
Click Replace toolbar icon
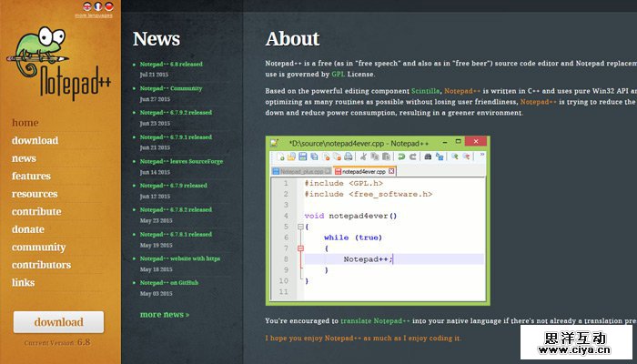coord(440,157)
